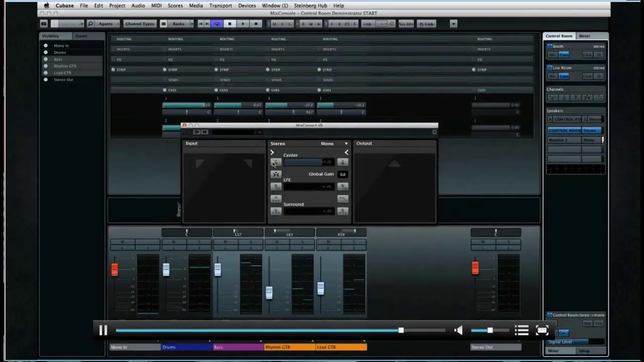
Task: Click the right LFE solo button in MixConvert
Action: pos(343,187)
